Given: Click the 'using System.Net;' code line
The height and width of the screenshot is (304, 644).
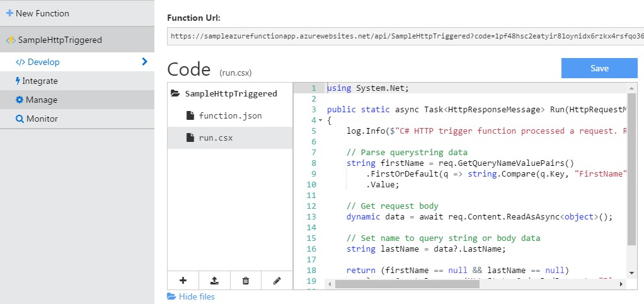Looking at the screenshot, I should (368, 88).
